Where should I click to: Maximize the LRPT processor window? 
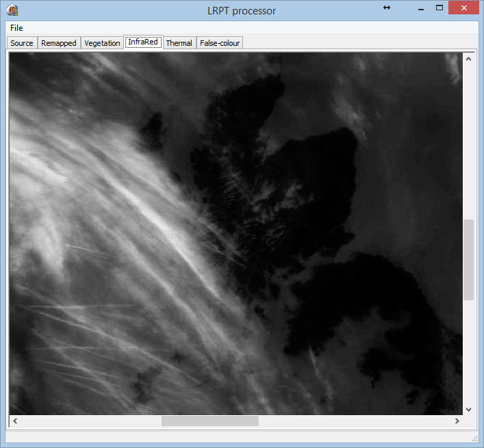tap(440, 8)
